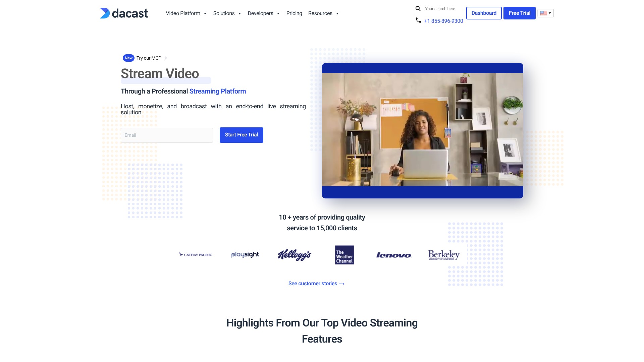Open the US flag language selector
The width and height of the screenshot is (644, 362).
[x=545, y=13]
